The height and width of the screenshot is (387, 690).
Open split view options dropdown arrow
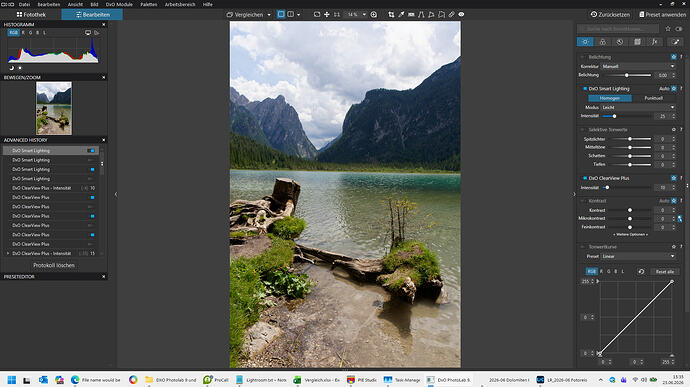(298, 15)
